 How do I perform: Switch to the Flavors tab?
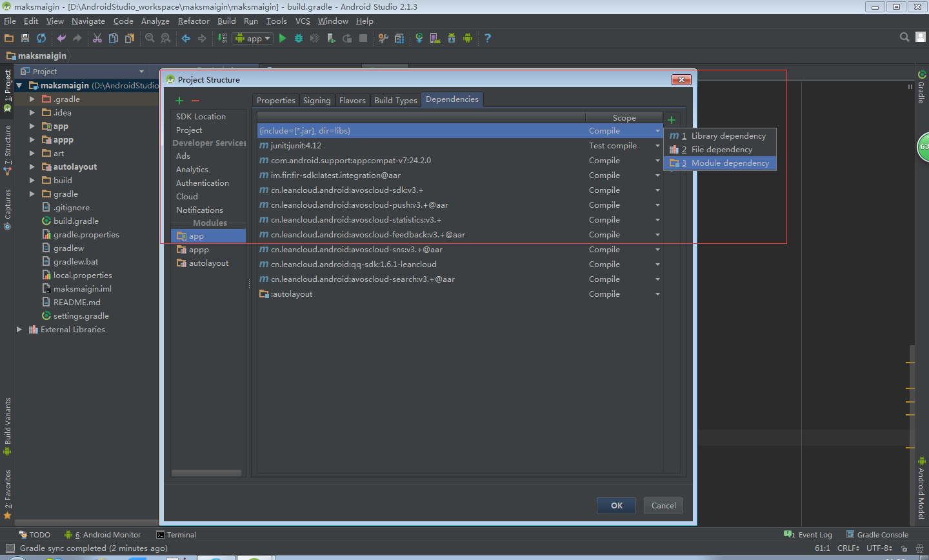[352, 100]
